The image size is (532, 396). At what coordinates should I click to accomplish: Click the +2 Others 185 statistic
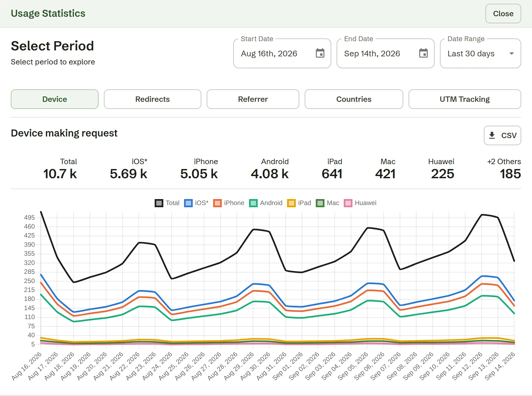click(504, 169)
